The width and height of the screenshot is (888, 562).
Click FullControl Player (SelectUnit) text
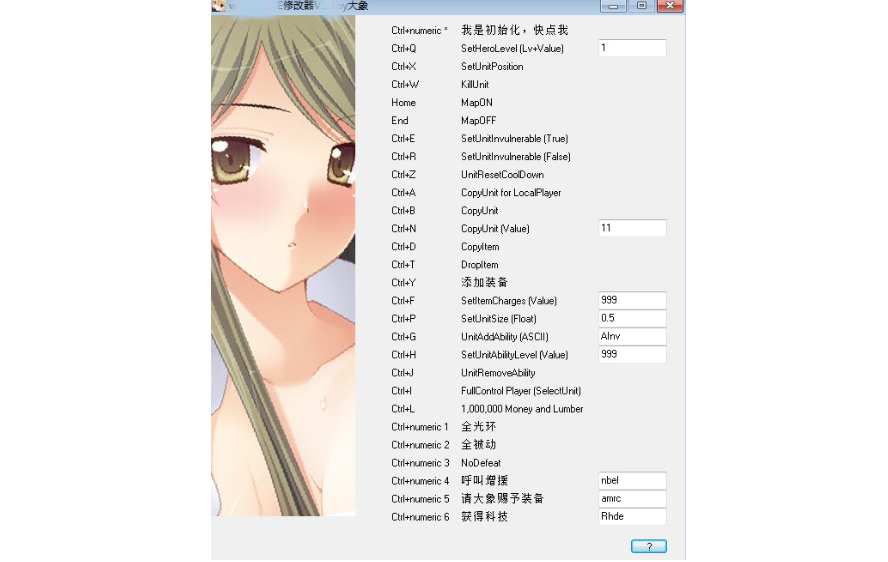click(520, 391)
